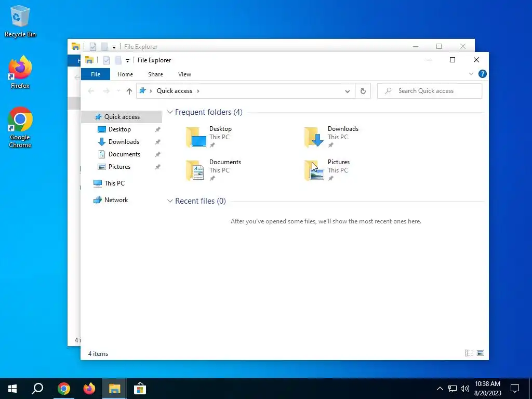
Task: Open taskbar Search
Action: tap(37, 389)
